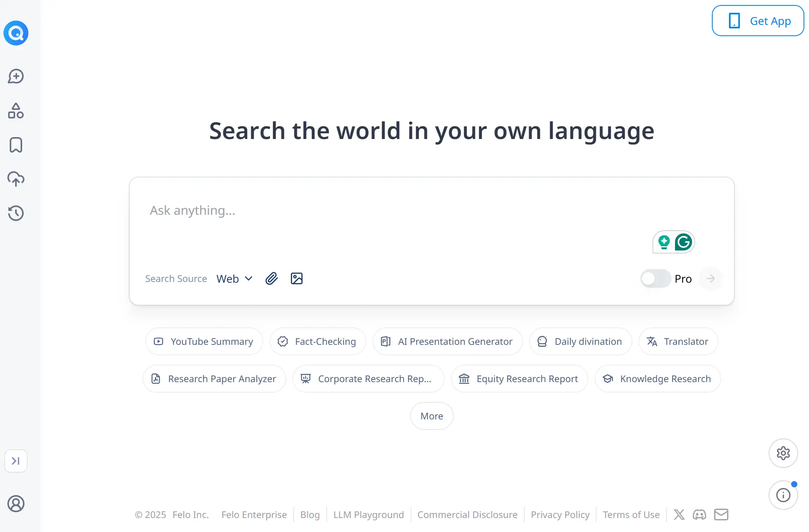Image resolution: width=809 pixels, height=532 pixels.
Task: Start a new chat from sidebar
Action: click(x=16, y=76)
